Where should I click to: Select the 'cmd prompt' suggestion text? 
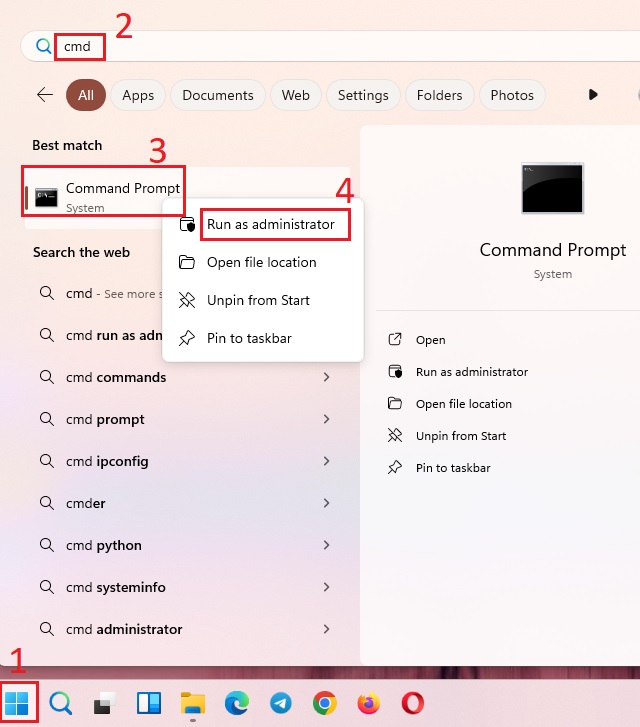click(x=105, y=420)
